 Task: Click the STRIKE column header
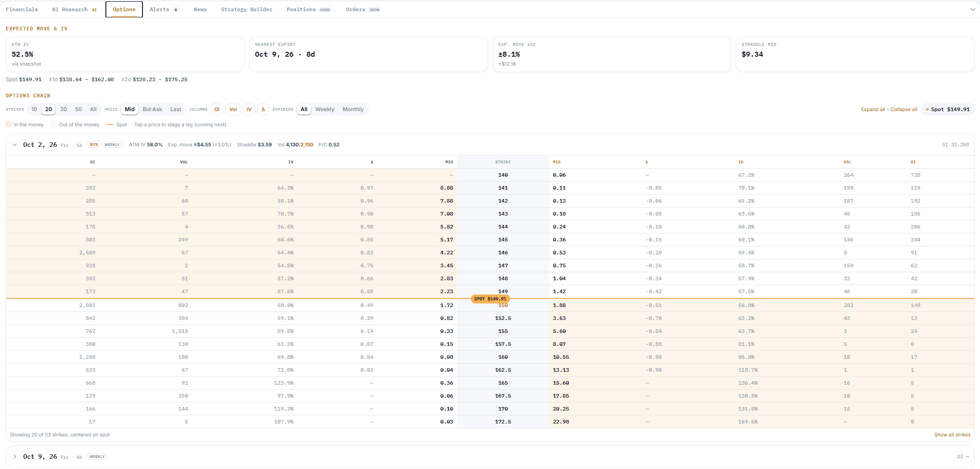coord(503,162)
